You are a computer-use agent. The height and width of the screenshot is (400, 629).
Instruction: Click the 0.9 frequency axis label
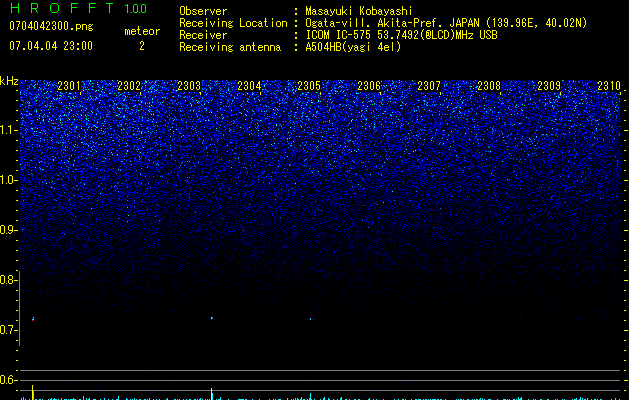click(x=8, y=230)
